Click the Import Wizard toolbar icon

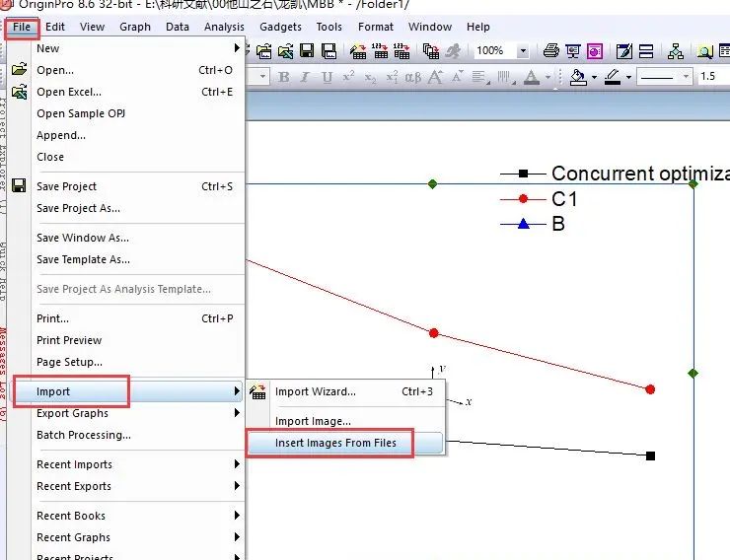[x=357, y=51]
